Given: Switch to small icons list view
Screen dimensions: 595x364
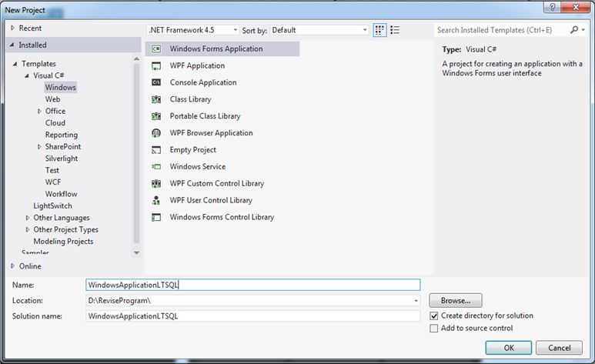Looking at the screenshot, I should pos(395,30).
